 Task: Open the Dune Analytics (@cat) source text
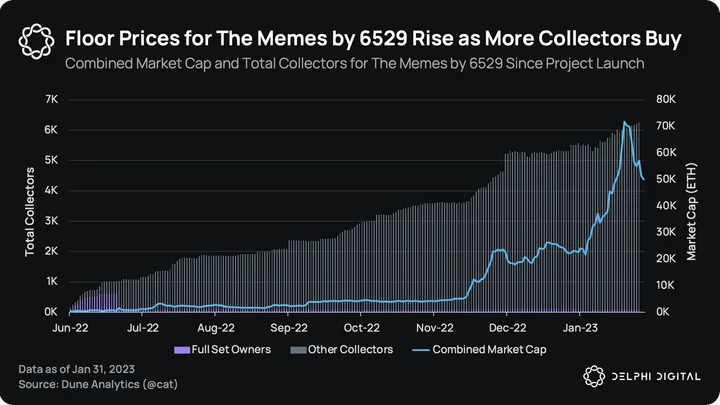tap(119, 384)
